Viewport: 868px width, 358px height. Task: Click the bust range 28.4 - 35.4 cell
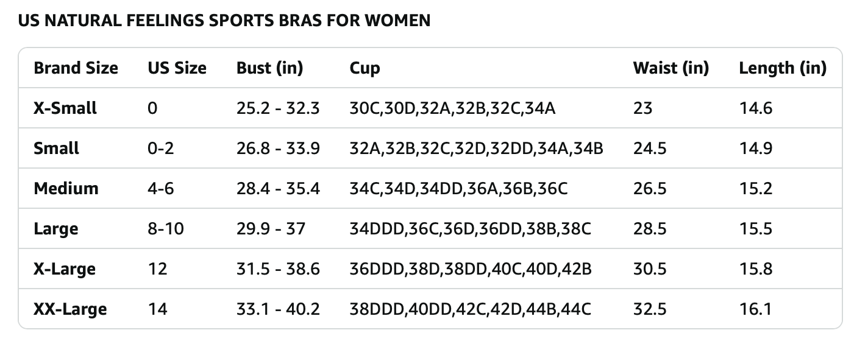pos(278,189)
